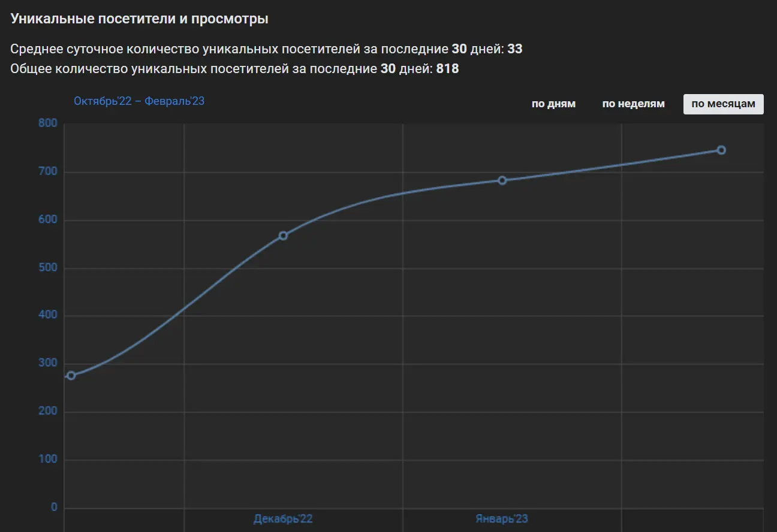Image resolution: width=777 pixels, height=532 pixels.
Task: Click the 'Уникальные посетители и просмотры' heading
Action: pos(139,19)
